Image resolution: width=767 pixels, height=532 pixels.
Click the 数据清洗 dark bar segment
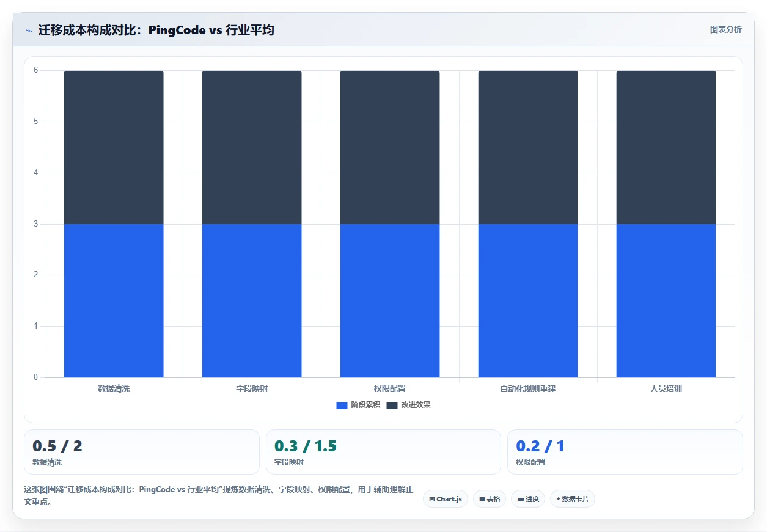(x=114, y=147)
